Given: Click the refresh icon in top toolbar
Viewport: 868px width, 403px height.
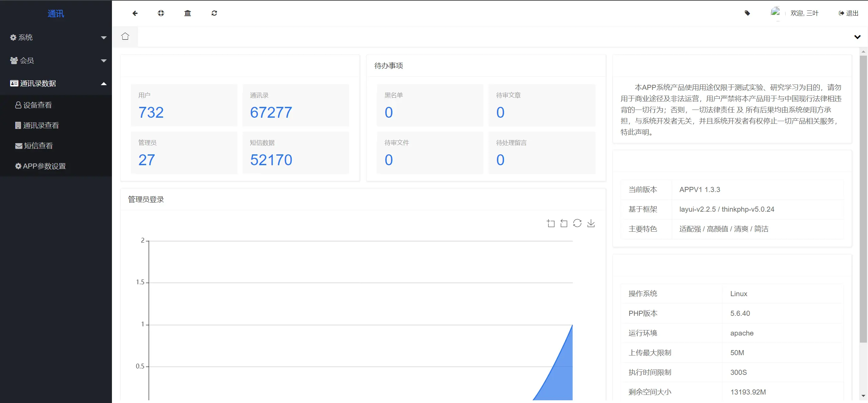Looking at the screenshot, I should coord(214,13).
